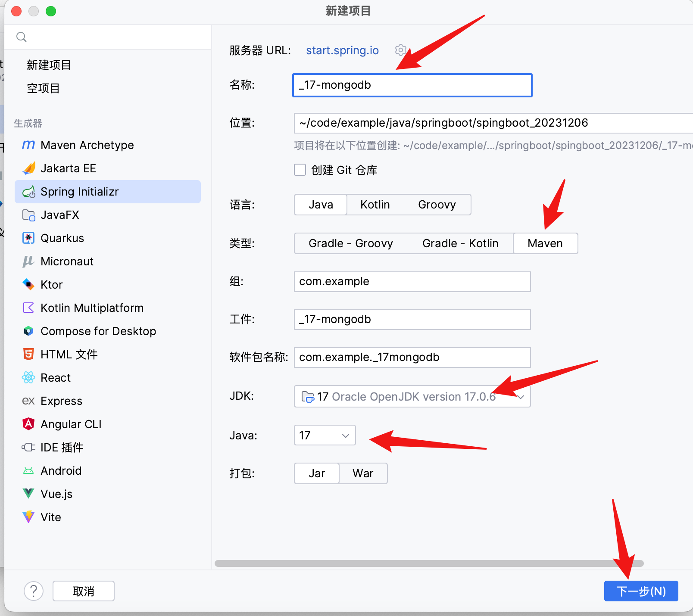Open the start.spring.io server link
Viewport: 693px width, 616px height.
[x=342, y=50]
